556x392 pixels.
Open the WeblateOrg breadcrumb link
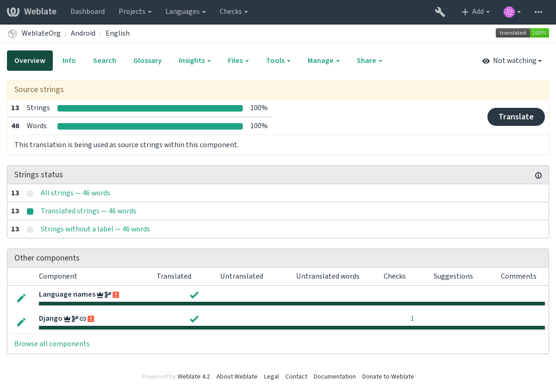click(41, 33)
